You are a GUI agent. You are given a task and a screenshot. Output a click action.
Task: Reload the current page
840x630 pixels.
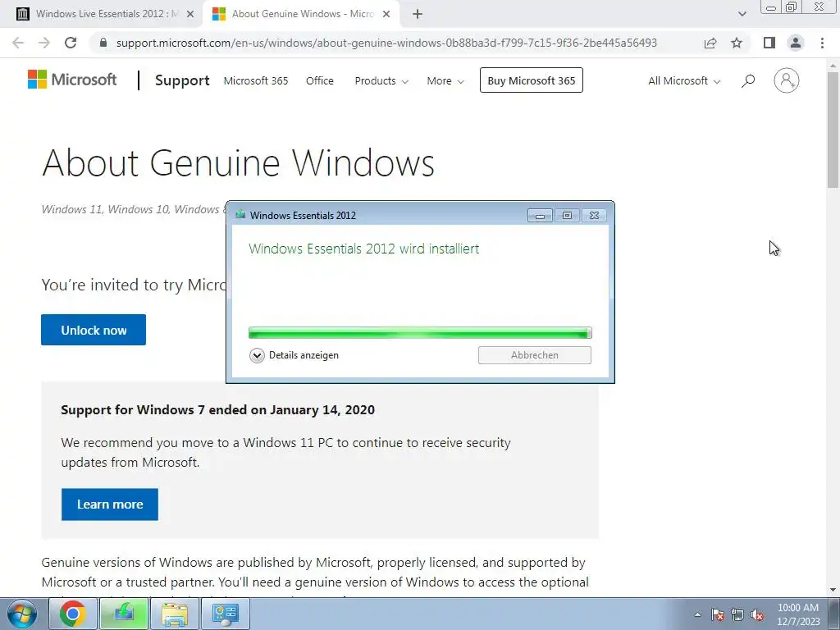(71, 43)
